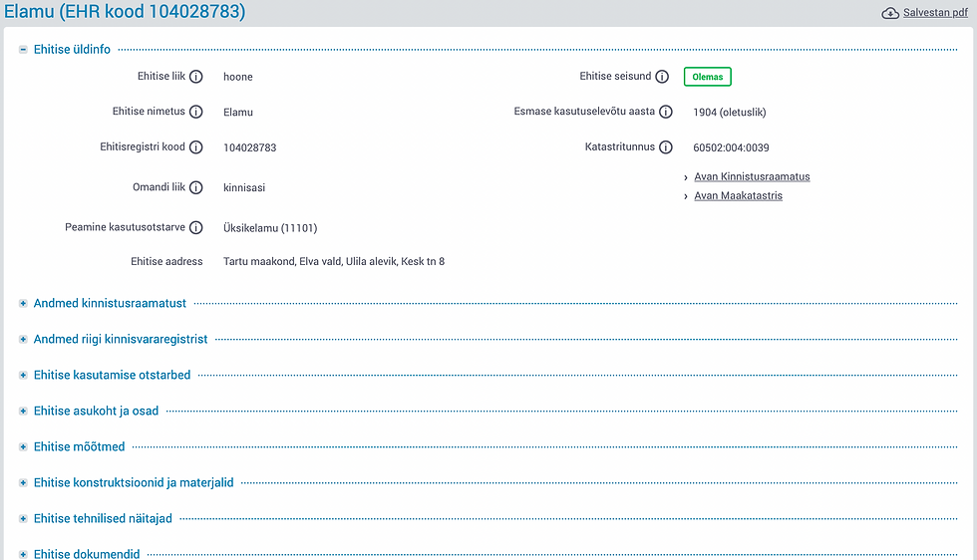Expand Ehitise dokumendid section
977x560 pixels.
tap(23, 554)
